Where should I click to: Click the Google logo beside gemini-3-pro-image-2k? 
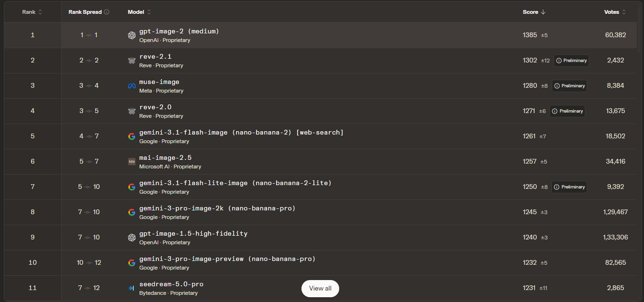coord(132,212)
